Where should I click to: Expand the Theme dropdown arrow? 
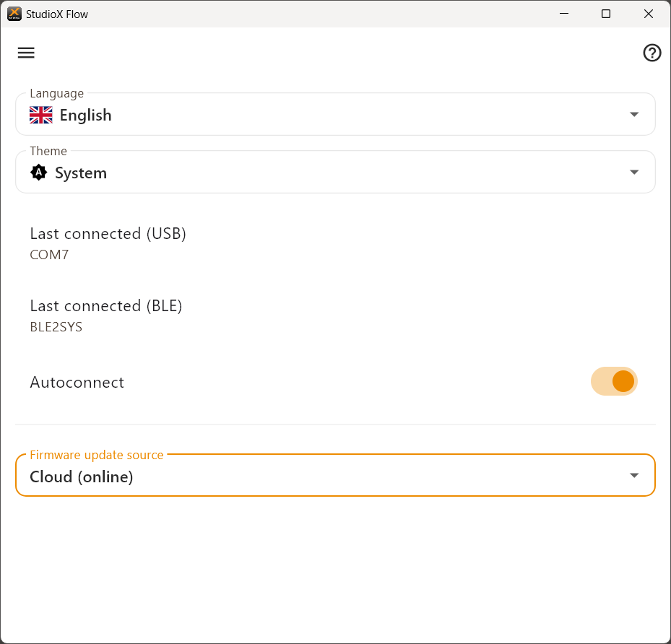pos(633,172)
